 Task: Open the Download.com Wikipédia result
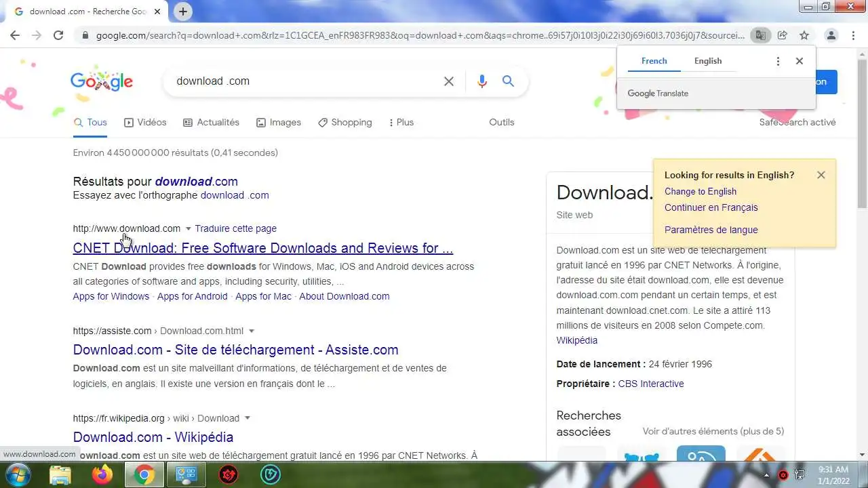point(153,437)
